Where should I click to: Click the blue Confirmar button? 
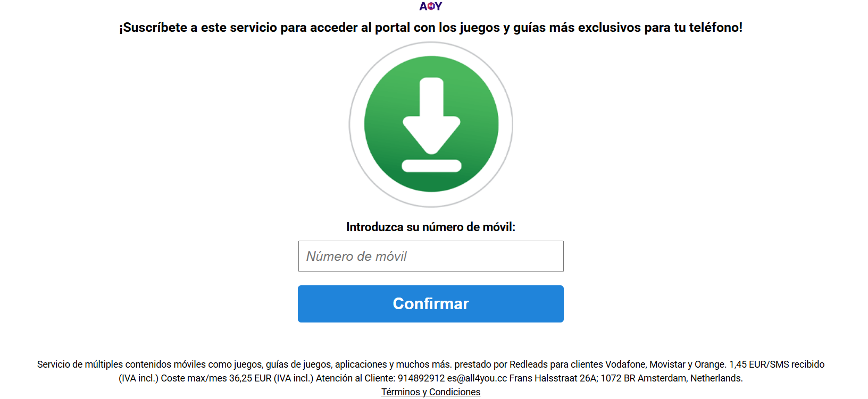tap(431, 304)
